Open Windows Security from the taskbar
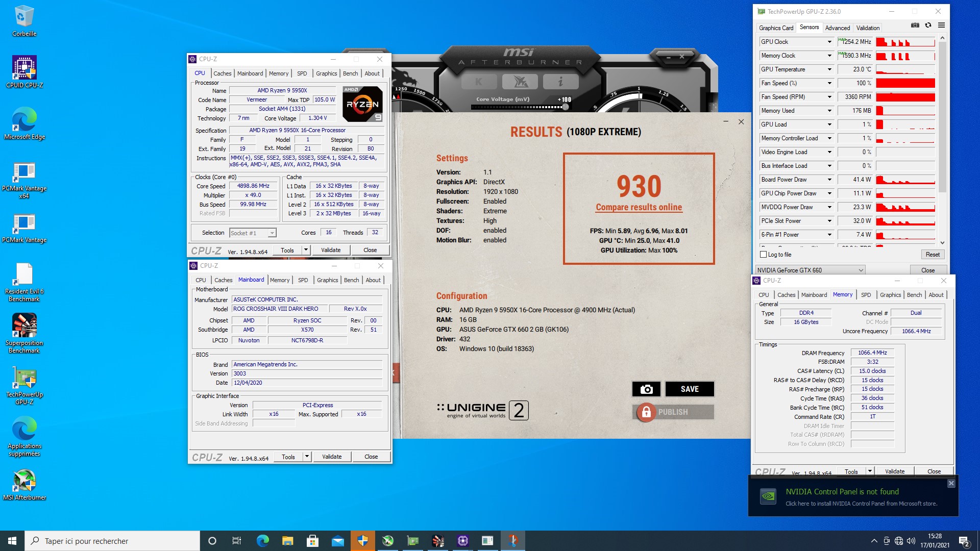980x551 pixels. tap(363, 541)
